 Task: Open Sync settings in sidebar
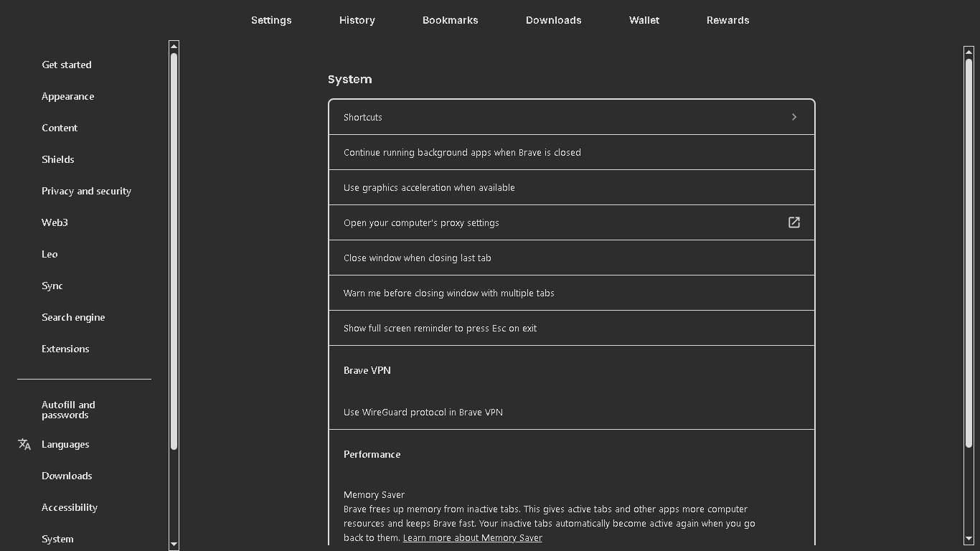[x=52, y=286]
